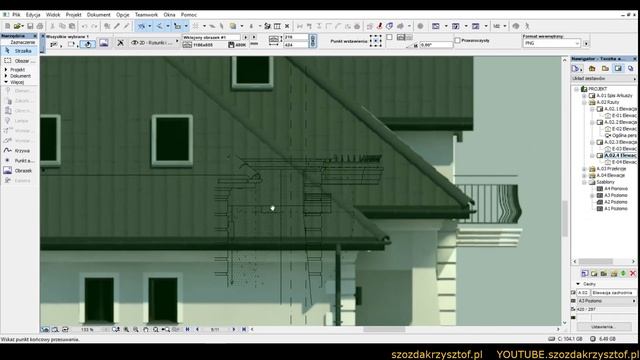Select center anchor in Punkt wstawienia grid

coord(376,41)
